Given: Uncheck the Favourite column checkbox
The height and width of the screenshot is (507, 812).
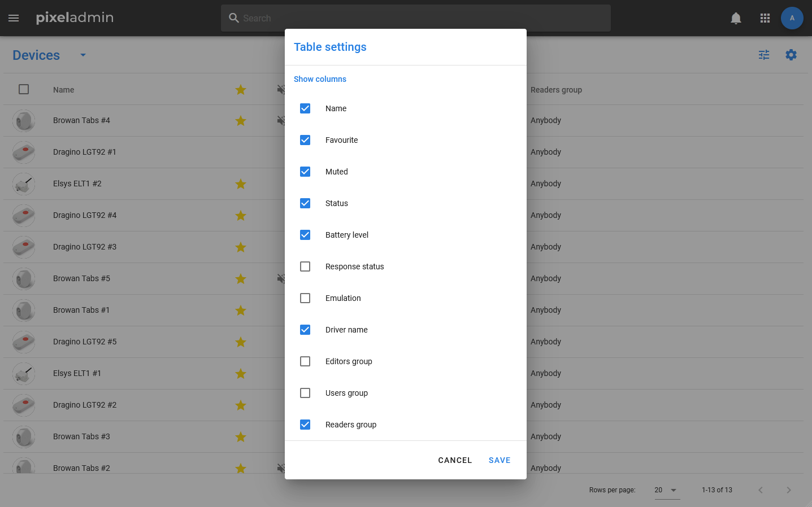Looking at the screenshot, I should [x=305, y=140].
